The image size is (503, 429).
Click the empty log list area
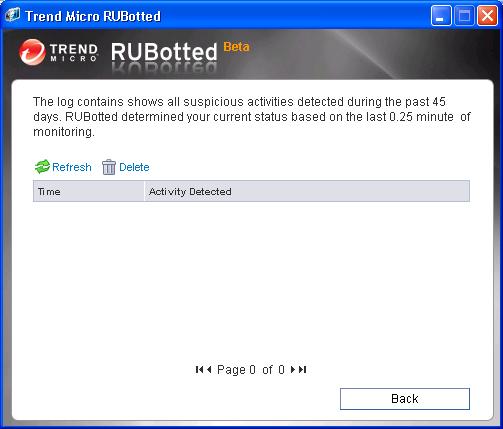[x=251, y=278]
